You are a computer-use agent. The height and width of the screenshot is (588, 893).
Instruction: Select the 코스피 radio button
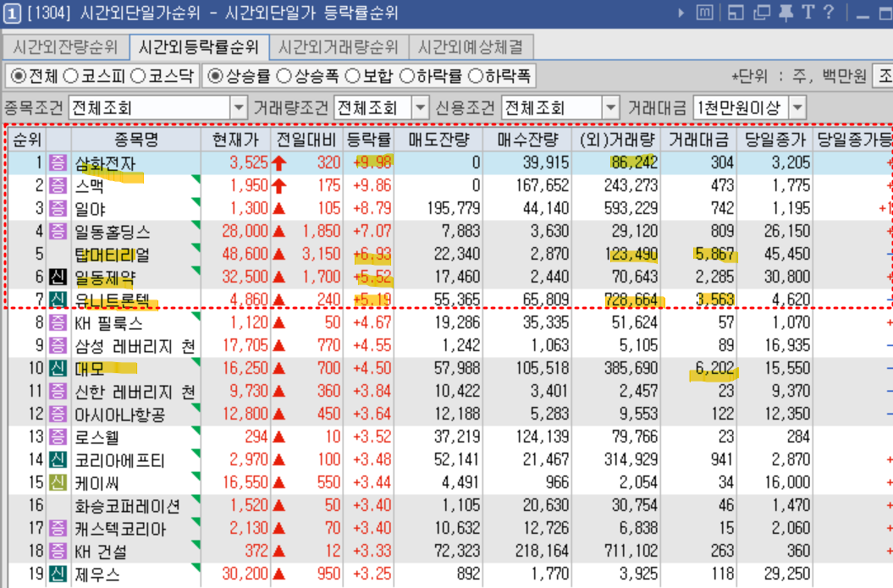click(70, 75)
